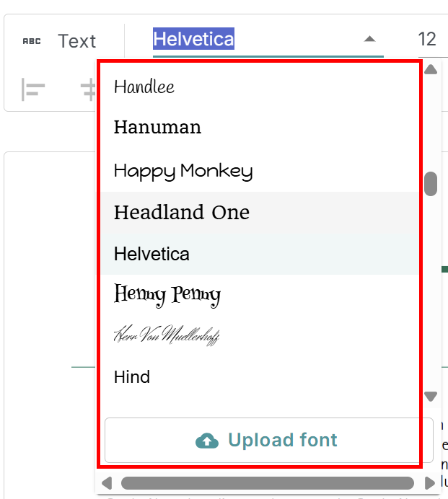The height and width of the screenshot is (499, 448).
Task: Choose the Henny Penny font
Action: tap(167, 294)
